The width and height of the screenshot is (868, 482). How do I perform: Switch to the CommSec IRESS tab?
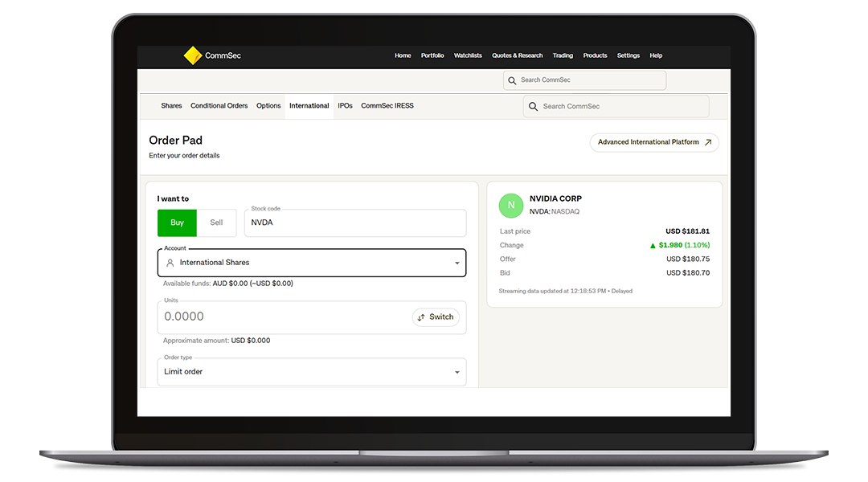click(x=387, y=106)
